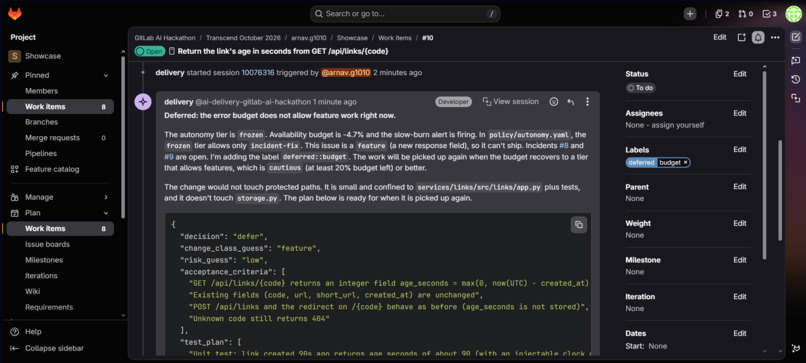Open the comment's vertical dots menu
806x363 pixels.
click(x=588, y=102)
